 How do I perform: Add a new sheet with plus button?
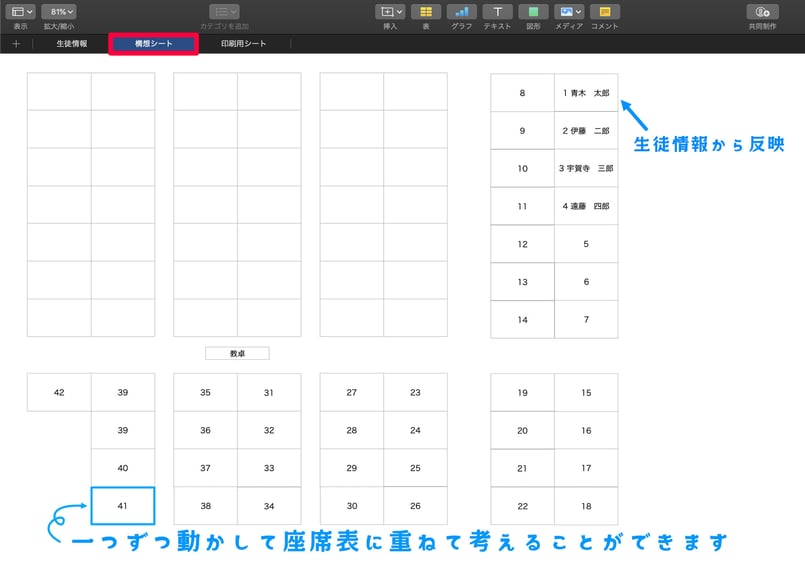pyautogui.click(x=16, y=44)
